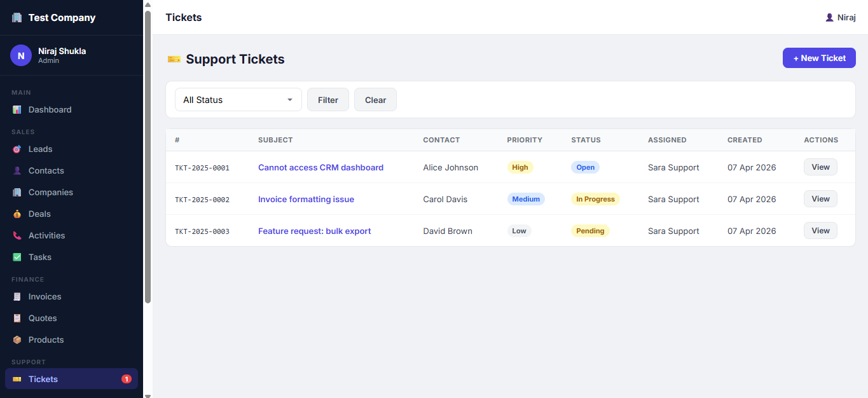This screenshot has height=398, width=868.
Task: Clear the ticket status filter
Action: (375, 100)
